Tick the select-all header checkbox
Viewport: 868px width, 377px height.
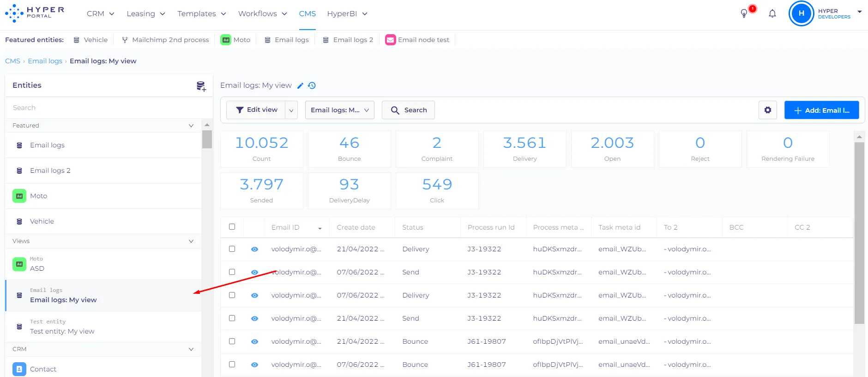[232, 227]
